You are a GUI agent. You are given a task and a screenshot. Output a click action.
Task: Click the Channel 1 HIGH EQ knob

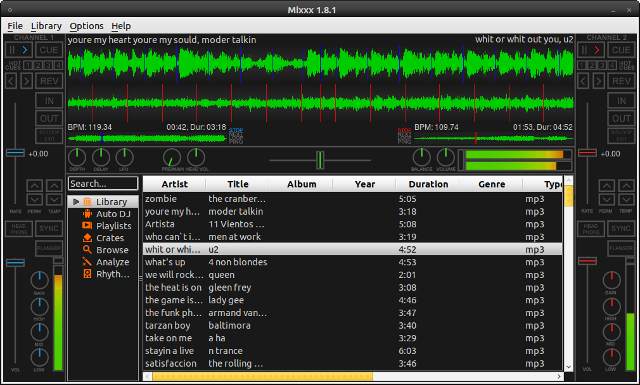40,307
